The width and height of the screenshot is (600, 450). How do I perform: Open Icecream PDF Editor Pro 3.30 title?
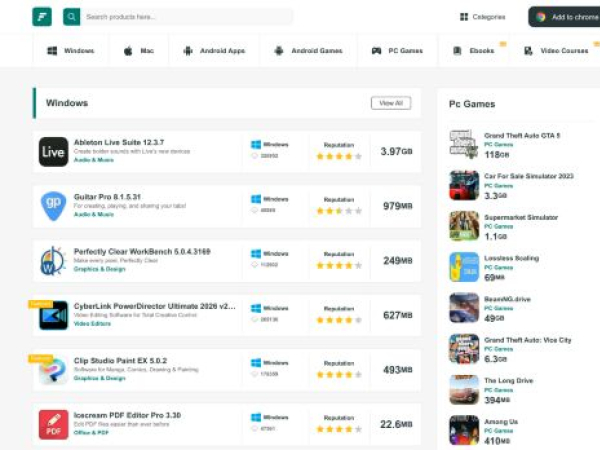point(127,415)
